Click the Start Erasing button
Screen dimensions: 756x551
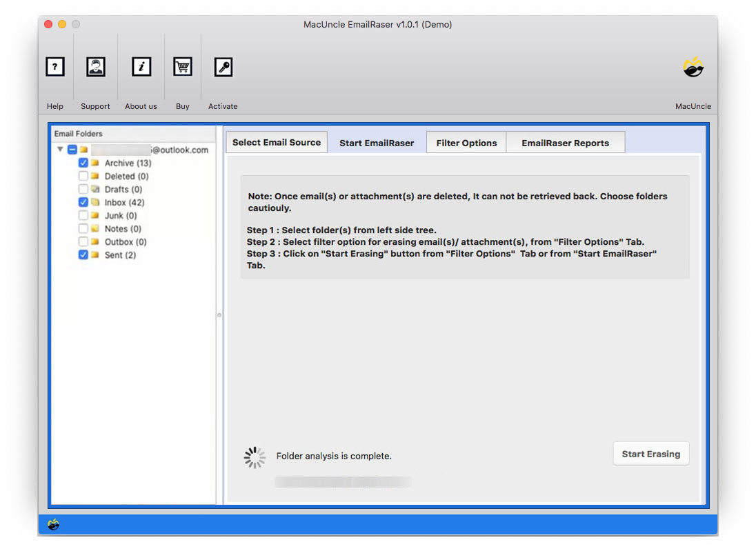tap(651, 454)
